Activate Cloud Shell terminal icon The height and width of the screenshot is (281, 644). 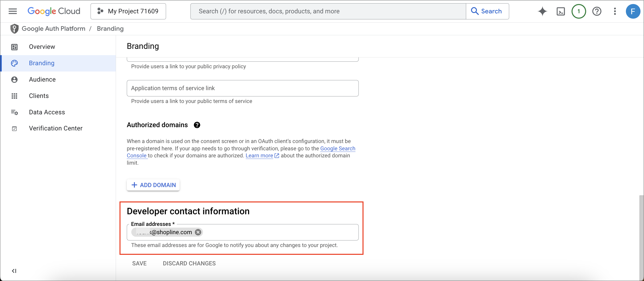561,11
